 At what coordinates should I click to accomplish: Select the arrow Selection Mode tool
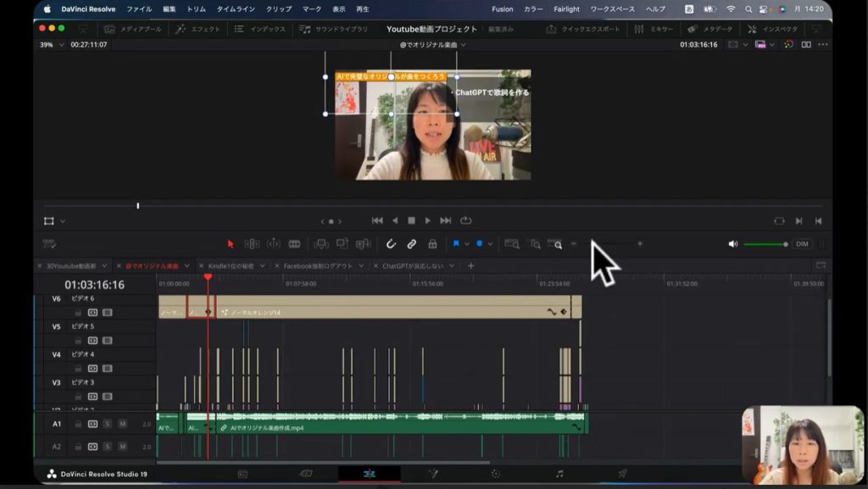pos(231,244)
